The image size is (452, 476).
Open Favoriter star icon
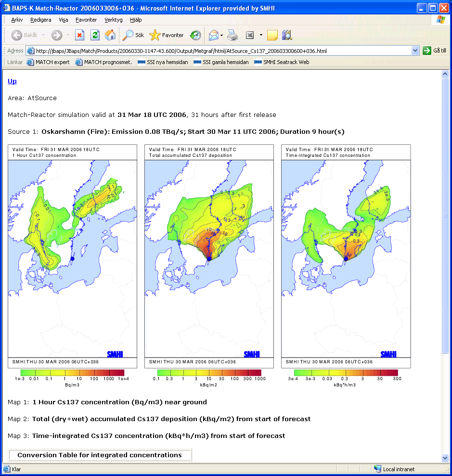155,35
